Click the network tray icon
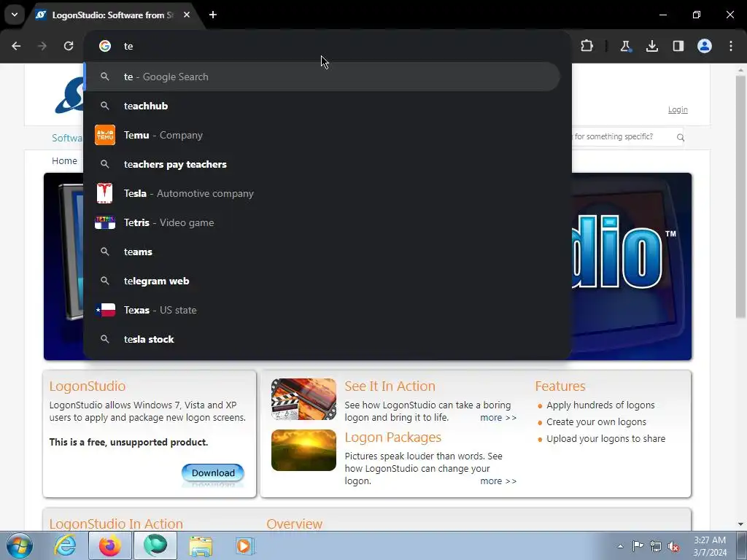747x560 pixels. click(x=656, y=546)
